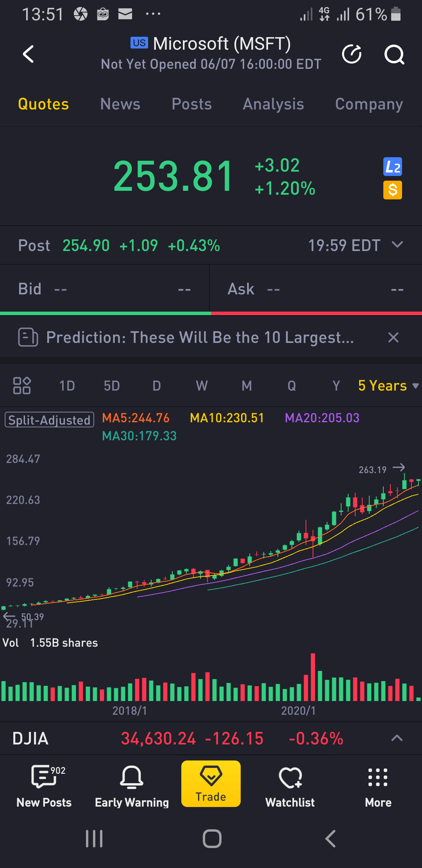The image size is (422, 868).
Task: Open the stock search
Action: [394, 55]
